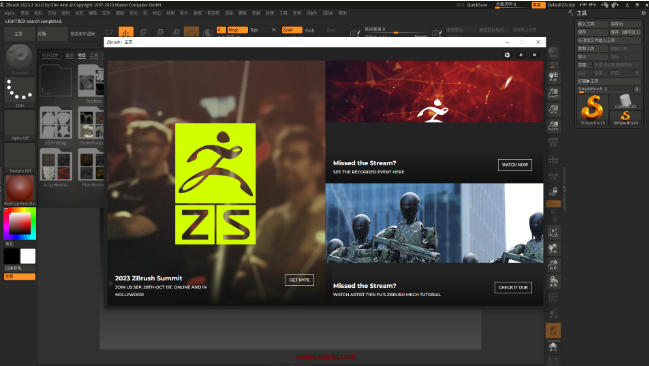
Task: Click the 2023 ZBrush Summit heading
Action: [x=149, y=278]
